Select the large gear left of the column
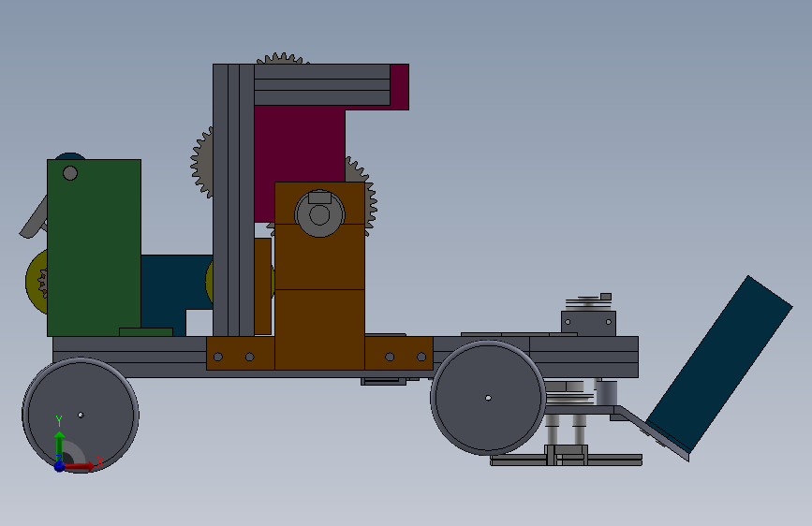The width and height of the screenshot is (812, 526). [202, 163]
